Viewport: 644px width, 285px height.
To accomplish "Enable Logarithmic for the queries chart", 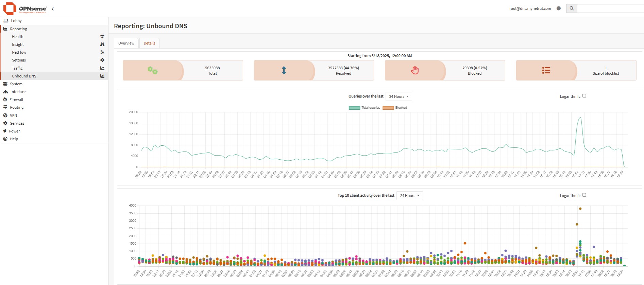I will (584, 96).
